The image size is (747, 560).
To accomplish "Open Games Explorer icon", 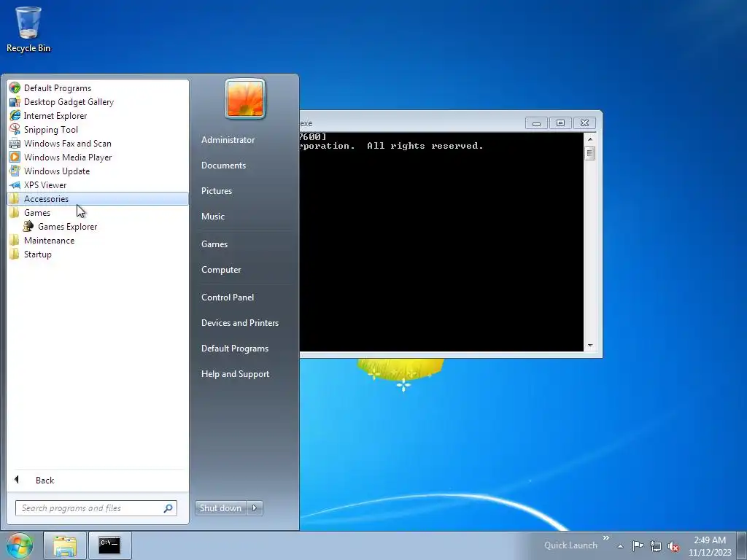I will click(28, 227).
